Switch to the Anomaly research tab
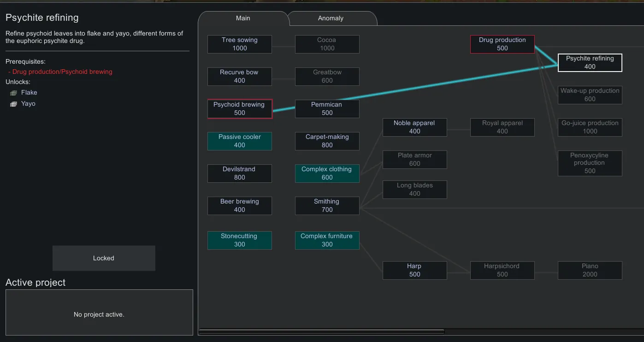The width and height of the screenshot is (644, 342). [x=331, y=18]
